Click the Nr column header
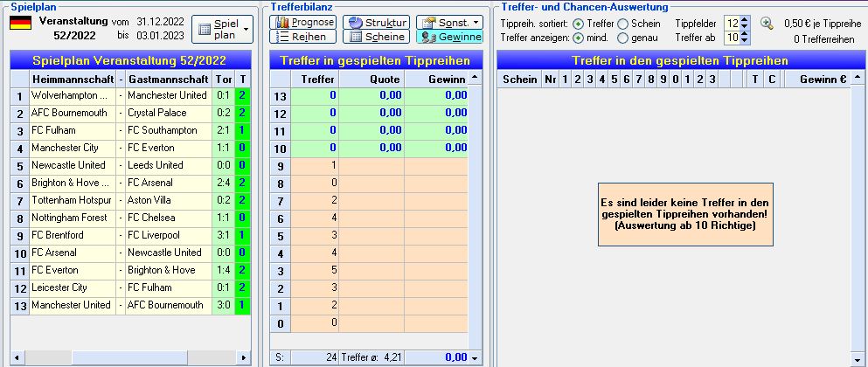The image size is (868, 367). (x=550, y=80)
